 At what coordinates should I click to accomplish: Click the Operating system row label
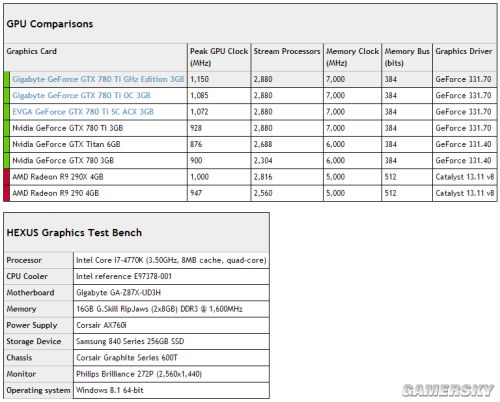pyautogui.click(x=38, y=390)
